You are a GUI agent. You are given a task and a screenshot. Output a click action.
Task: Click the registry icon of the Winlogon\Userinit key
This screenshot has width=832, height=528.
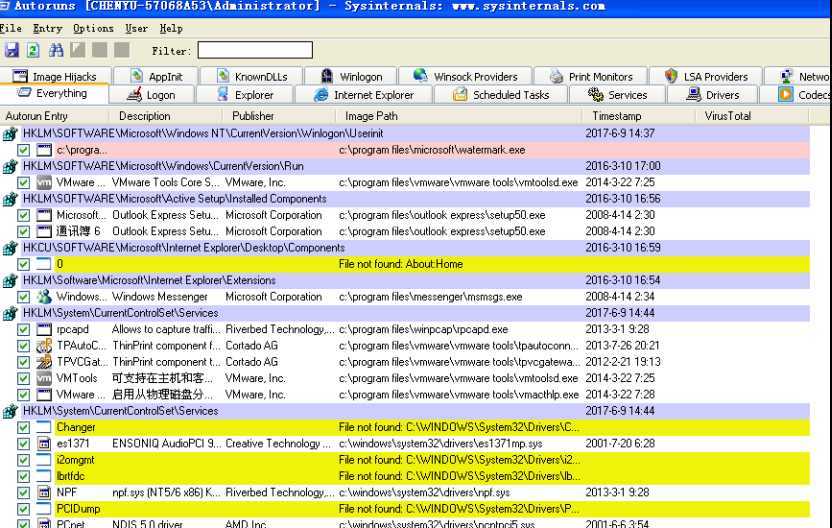coord(10,134)
